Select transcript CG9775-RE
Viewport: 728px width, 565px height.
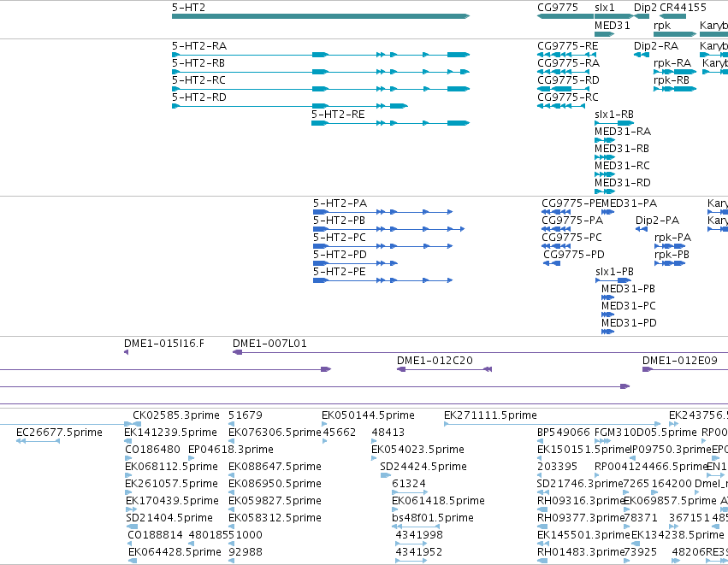point(566,55)
